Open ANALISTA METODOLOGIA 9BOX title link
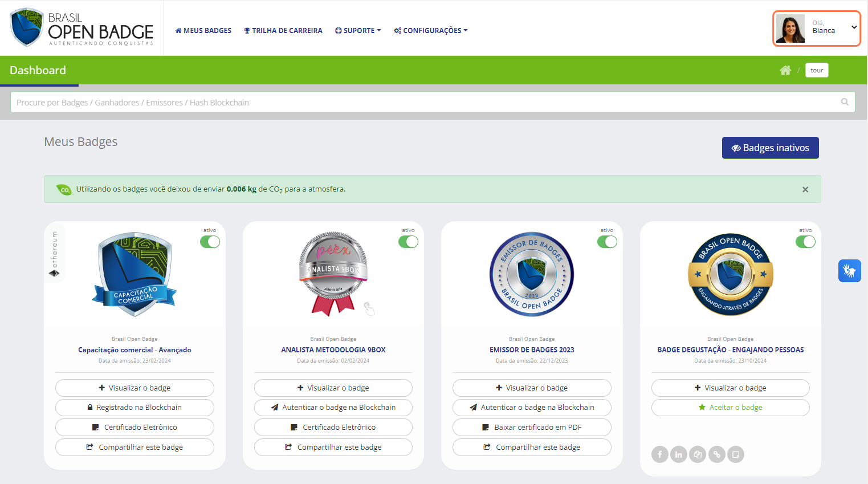 point(333,350)
